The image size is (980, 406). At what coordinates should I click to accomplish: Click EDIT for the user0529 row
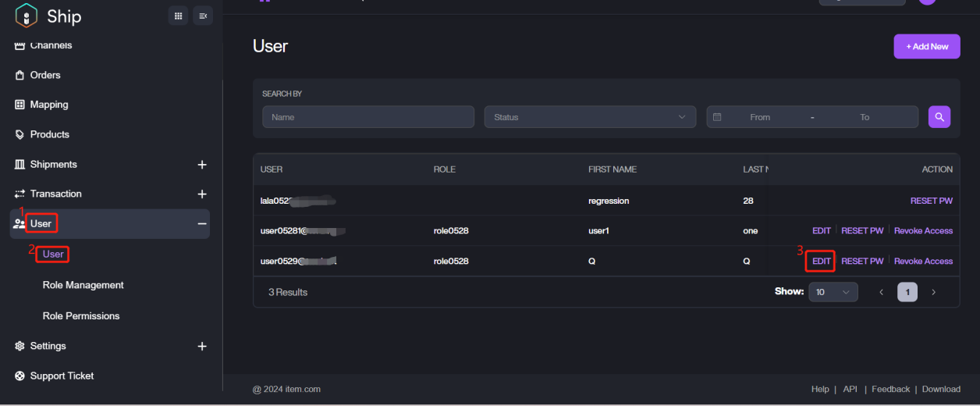pyautogui.click(x=821, y=261)
